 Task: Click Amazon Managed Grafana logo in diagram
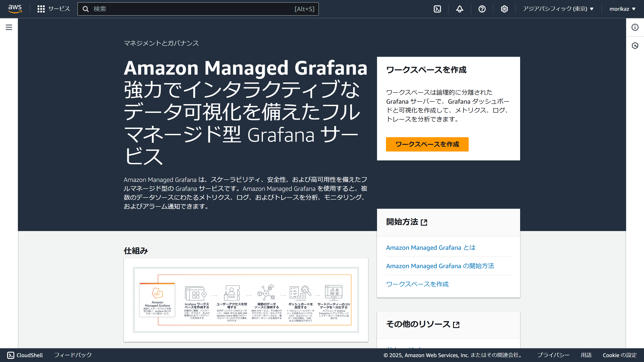click(x=157, y=293)
